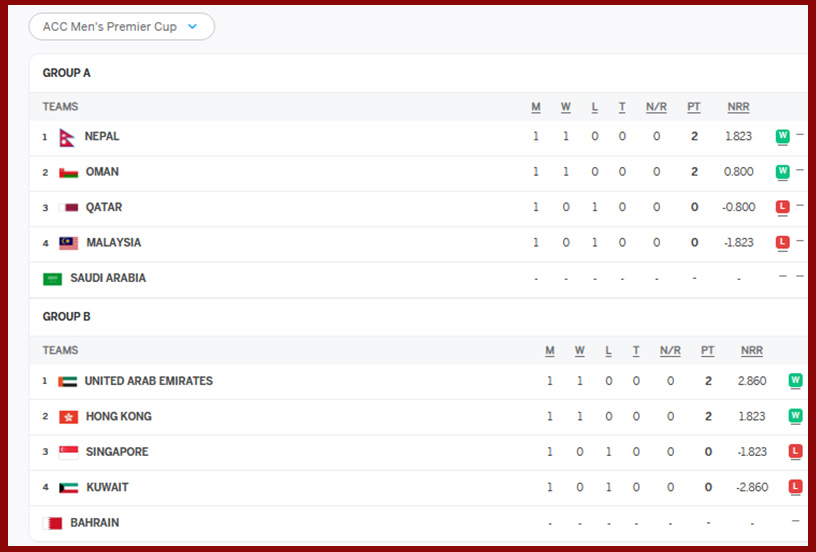The image size is (816, 552).
Task: Click the Oman flag icon
Action: point(68,172)
